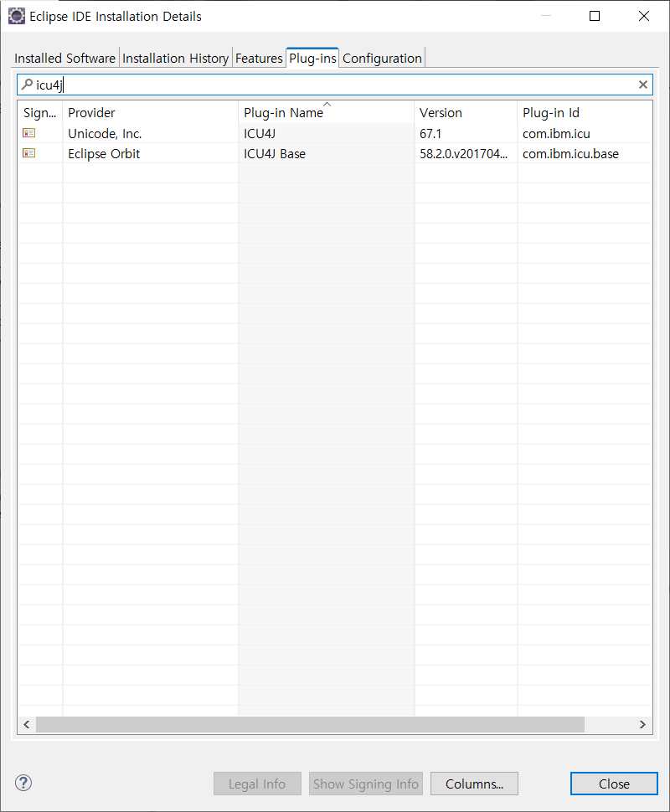Click the horizontal scrollbar left arrow

point(27,724)
